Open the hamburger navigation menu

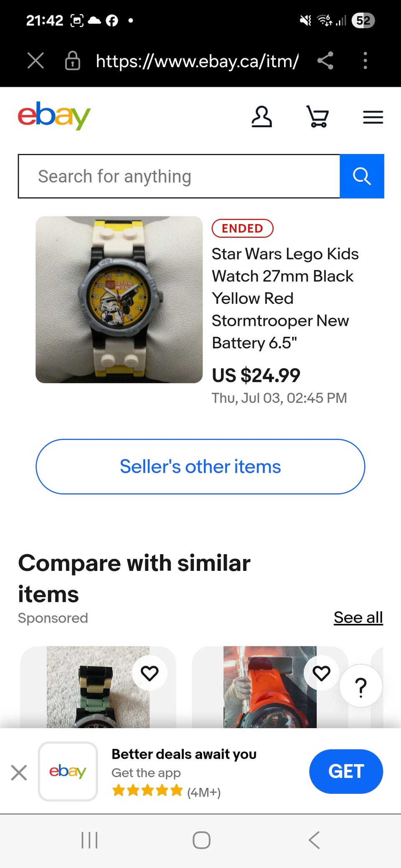click(x=373, y=117)
